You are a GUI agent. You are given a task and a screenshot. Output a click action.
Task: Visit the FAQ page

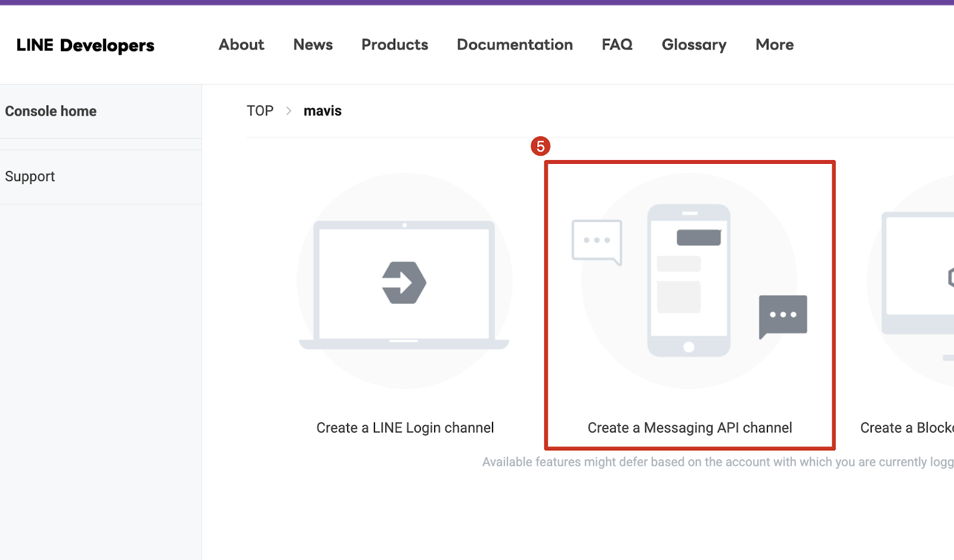click(617, 45)
